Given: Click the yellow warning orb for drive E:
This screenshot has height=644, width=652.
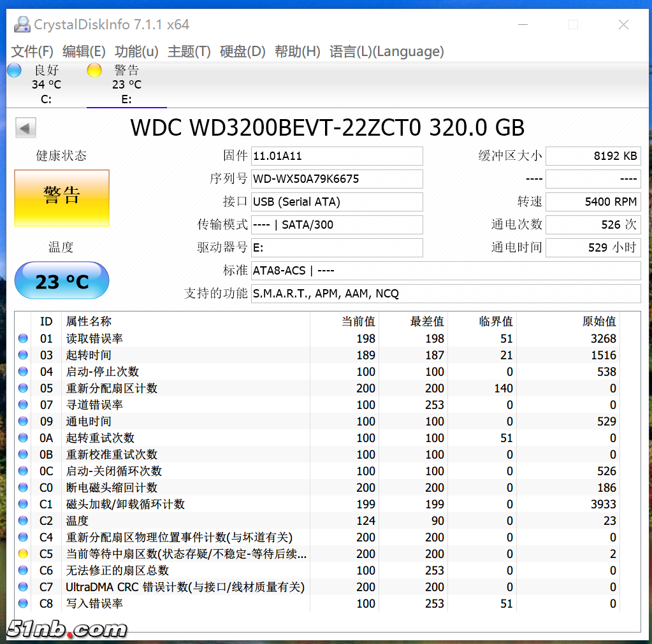Looking at the screenshot, I should click(94, 71).
